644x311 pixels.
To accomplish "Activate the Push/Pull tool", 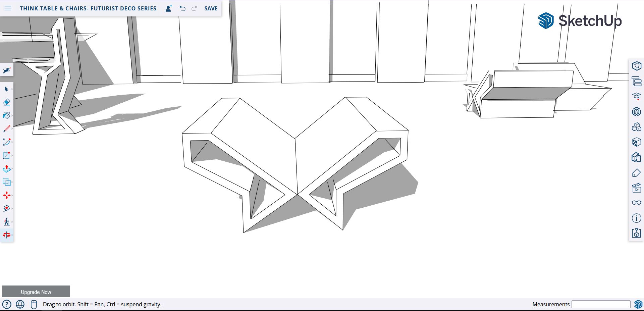I will (x=6, y=169).
